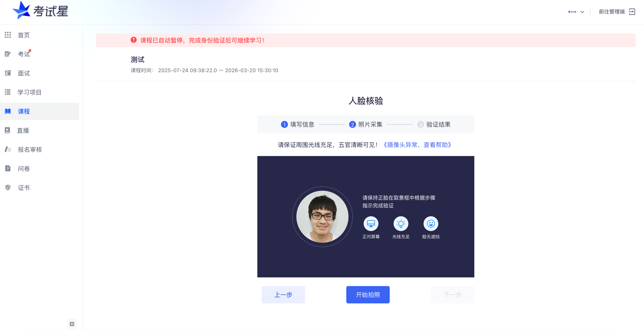The image size is (644, 332).
Task: Click the 报名审核 icon in sidebar
Action: (x=8, y=149)
